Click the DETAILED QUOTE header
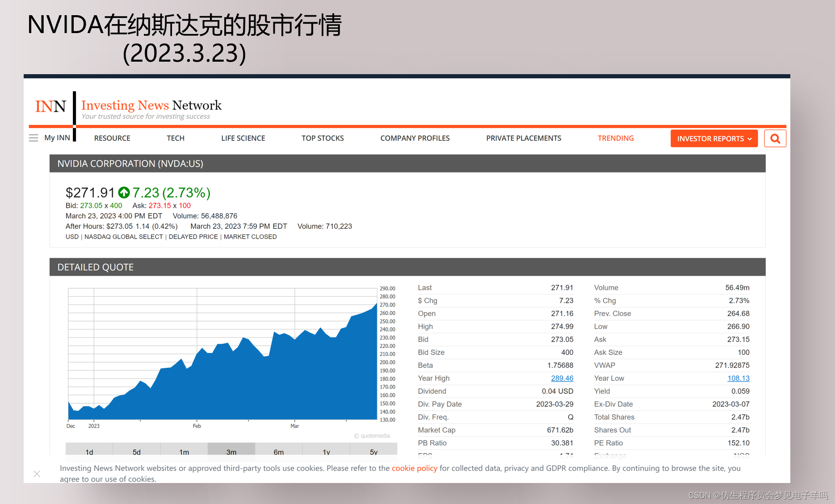This screenshot has width=835, height=504. 96,267
